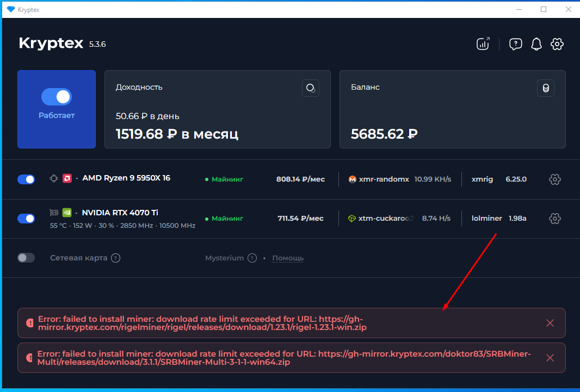
Task: Click the xmr-randomx algorithm label
Action: (x=384, y=179)
